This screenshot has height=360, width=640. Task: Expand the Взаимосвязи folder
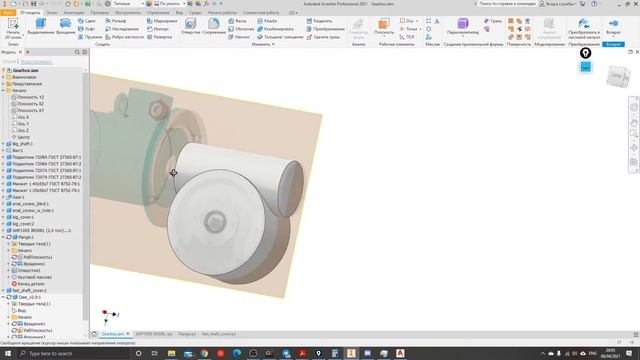tap(3, 77)
